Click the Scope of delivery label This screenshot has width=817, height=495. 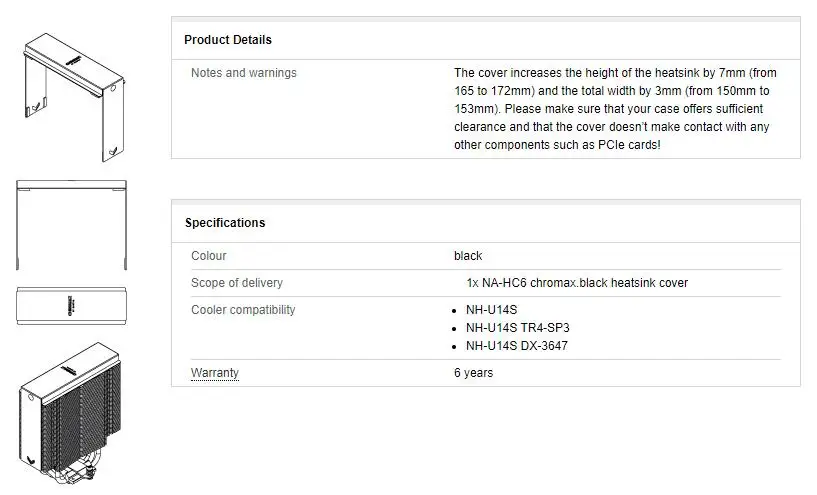click(237, 283)
